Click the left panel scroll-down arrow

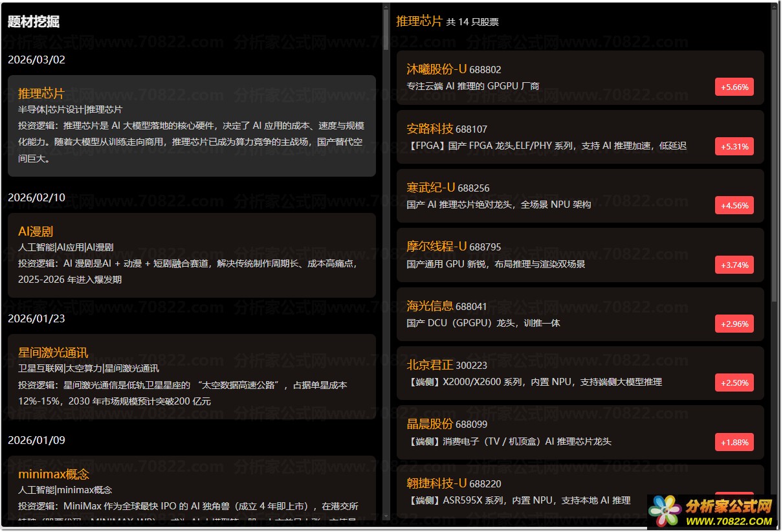pyautogui.click(x=386, y=516)
